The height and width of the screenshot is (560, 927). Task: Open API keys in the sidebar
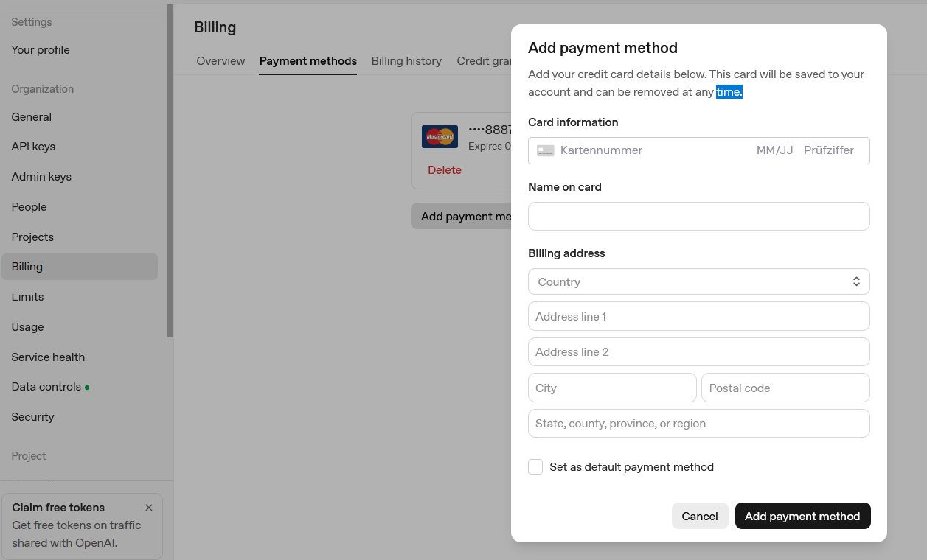(33, 147)
